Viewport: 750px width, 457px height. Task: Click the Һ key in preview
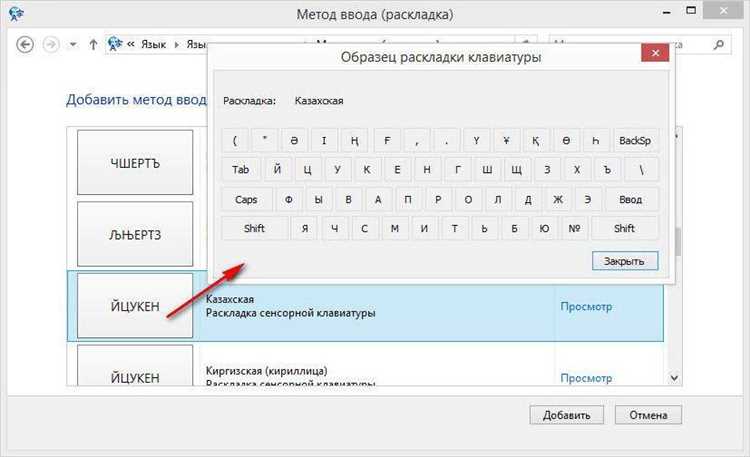pyautogui.click(x=596, y=140)
